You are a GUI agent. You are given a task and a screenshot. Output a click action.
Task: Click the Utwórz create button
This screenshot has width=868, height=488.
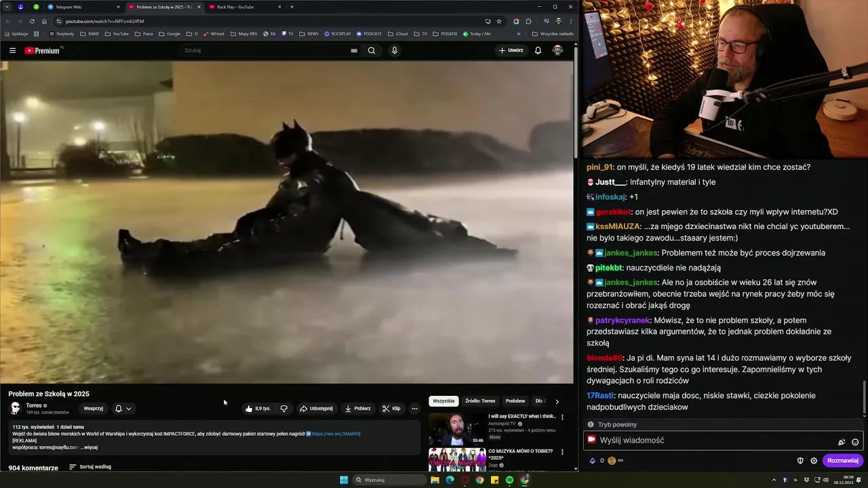click(x=511, y=50)
